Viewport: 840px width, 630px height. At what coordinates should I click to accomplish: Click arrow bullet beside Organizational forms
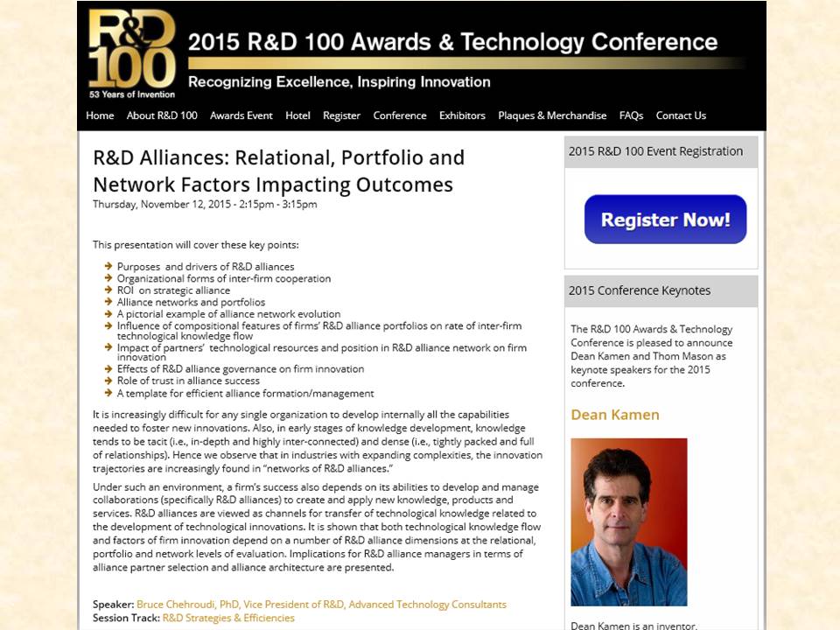[x=108, y=277]
